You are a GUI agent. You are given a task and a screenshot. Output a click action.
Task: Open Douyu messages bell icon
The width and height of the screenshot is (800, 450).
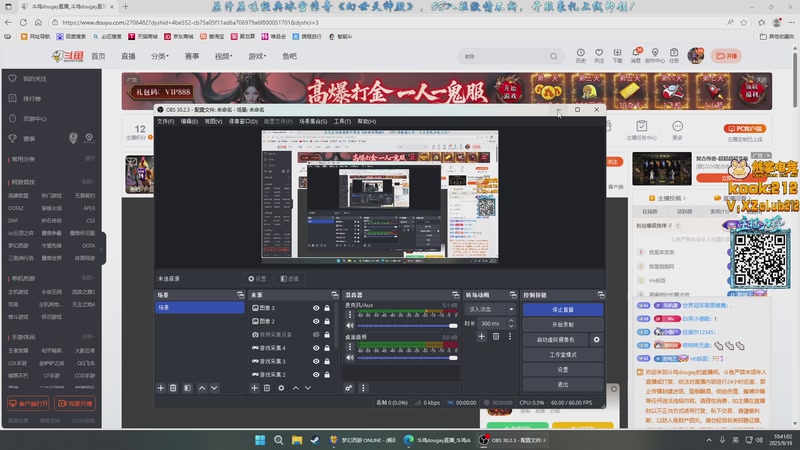pos(636,56)
